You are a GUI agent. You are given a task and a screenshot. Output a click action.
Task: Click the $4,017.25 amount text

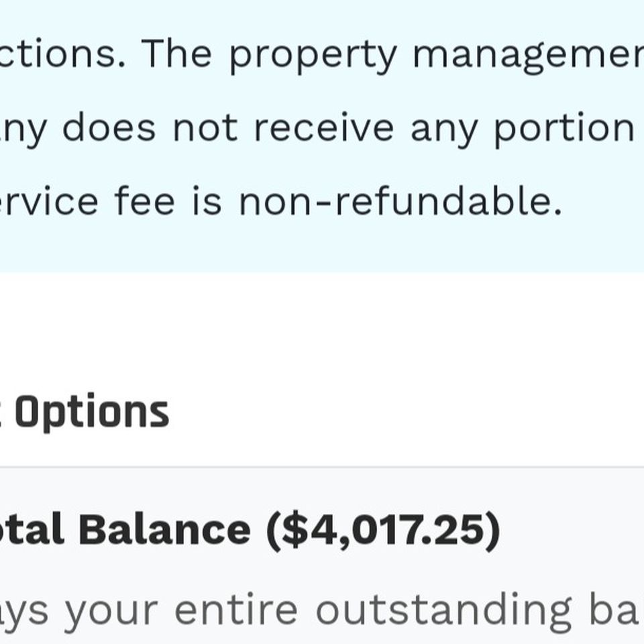(384, 531)
